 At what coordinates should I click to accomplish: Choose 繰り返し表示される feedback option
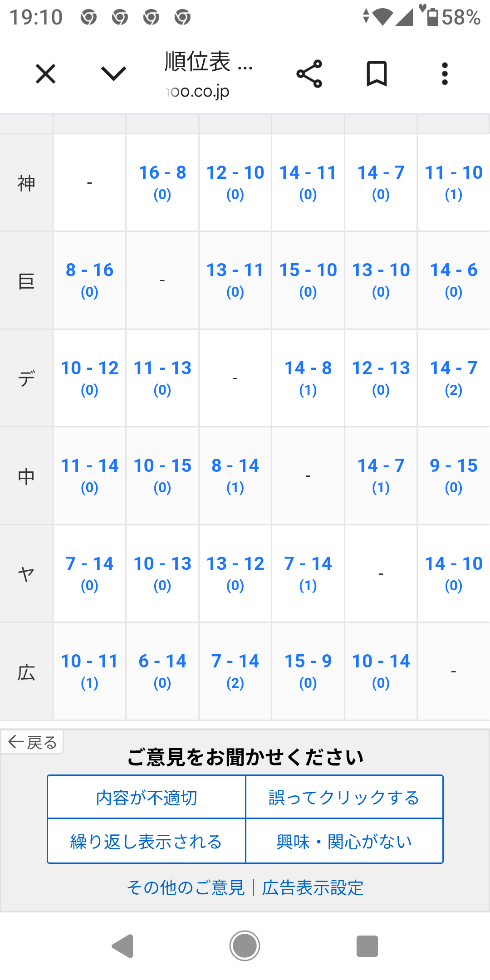point(147,842)
